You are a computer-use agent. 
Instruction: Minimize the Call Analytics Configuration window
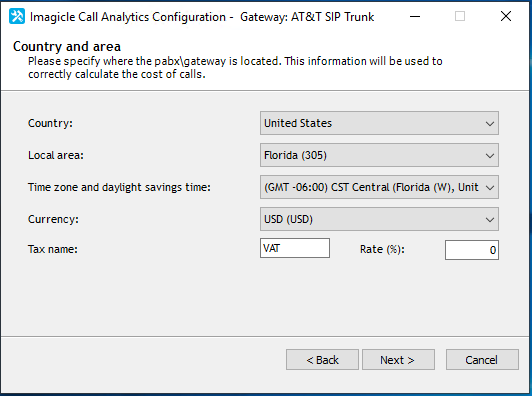pyautogui.click(x=415, y=16)
